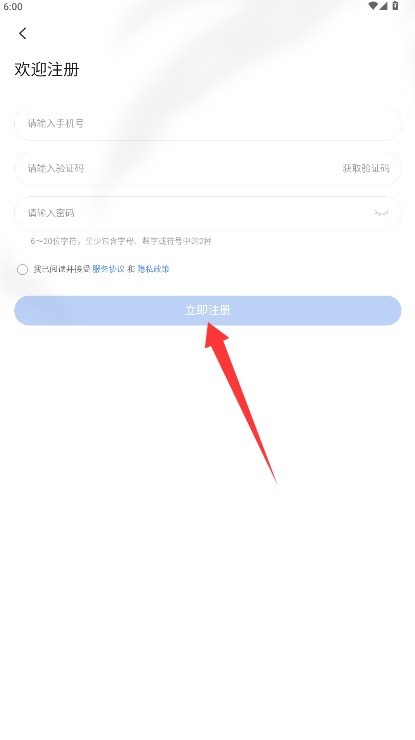Tap the cellular signal status icon

pyautogui.click(x=383, y=6)
